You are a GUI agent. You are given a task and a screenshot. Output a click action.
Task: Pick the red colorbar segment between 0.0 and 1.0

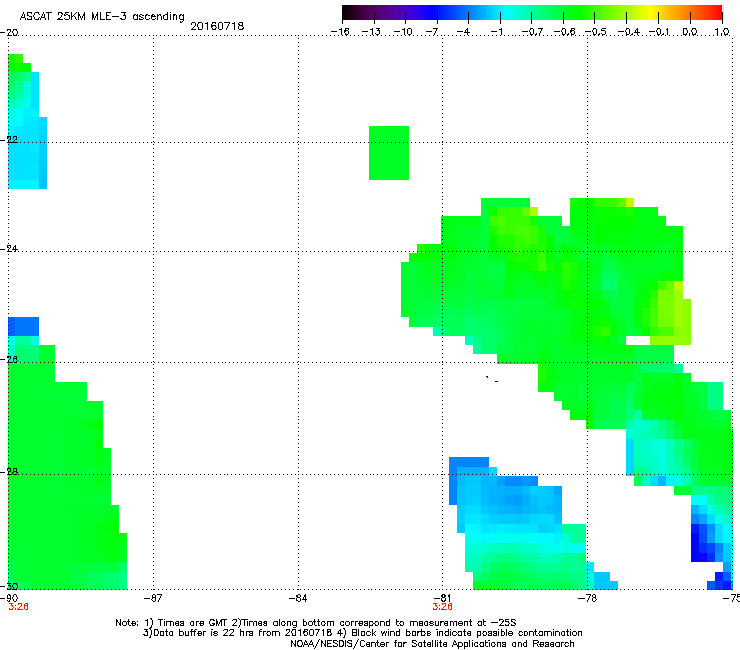click(706, 13)
